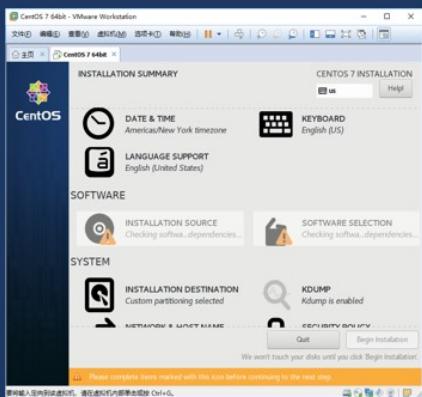Image resolution: width=422 pixels, height=397 pixels.
Task: Open the Kdump magnifier icon
Action: [x=277, y=295]
